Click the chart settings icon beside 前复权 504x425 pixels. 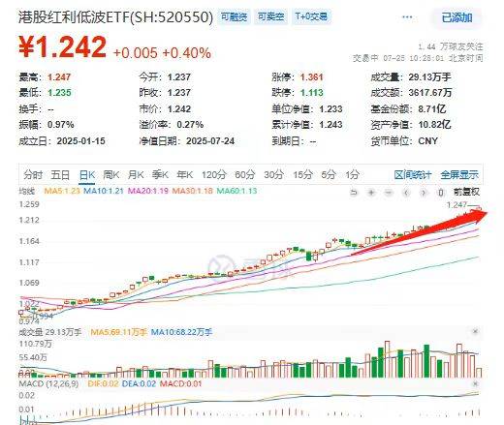tap(440, 193)
